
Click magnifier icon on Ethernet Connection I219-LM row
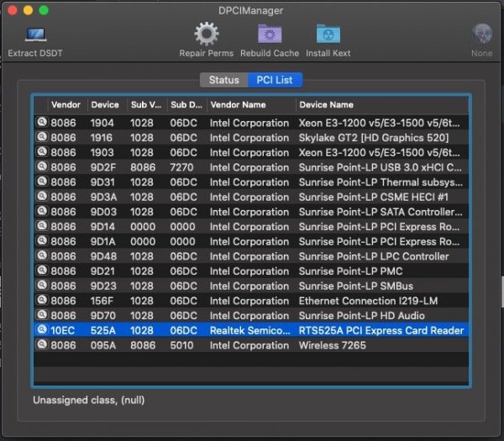click(41, 301)
